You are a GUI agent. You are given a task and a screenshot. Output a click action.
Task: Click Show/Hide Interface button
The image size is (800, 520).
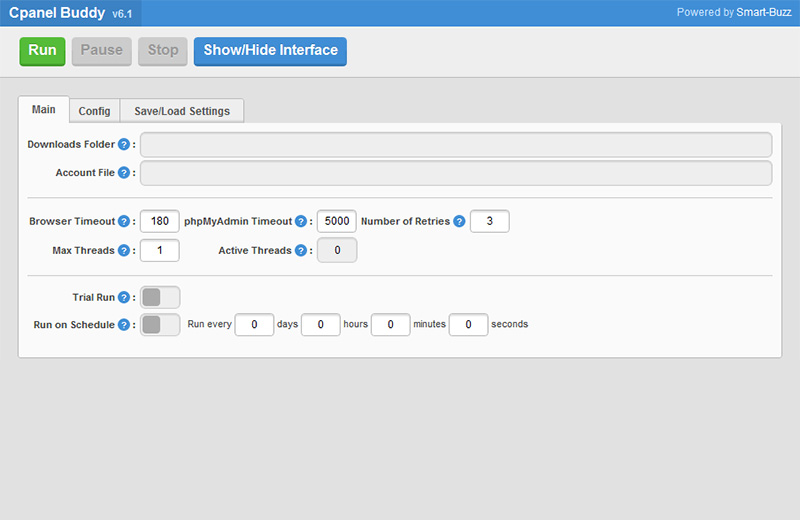click(x=270, y=51)
